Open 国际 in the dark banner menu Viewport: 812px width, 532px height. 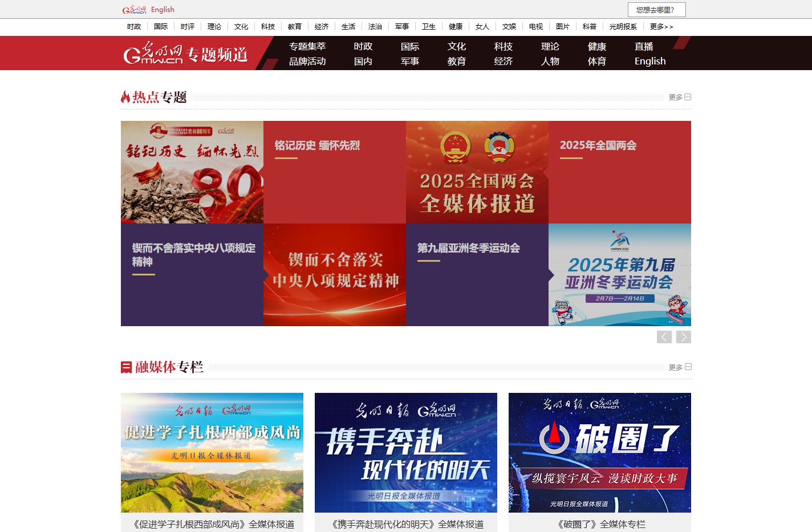click(410, 46)
